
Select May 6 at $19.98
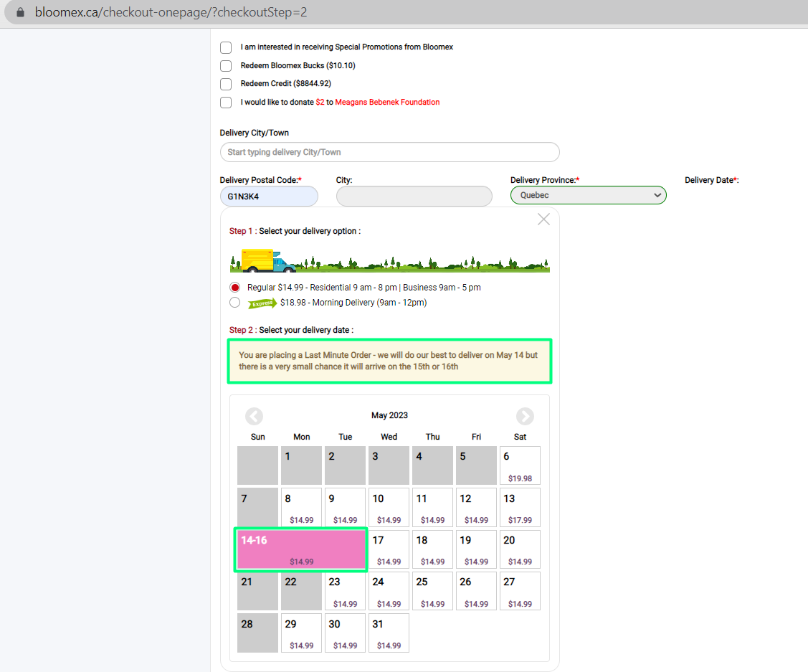click(520, 466)
